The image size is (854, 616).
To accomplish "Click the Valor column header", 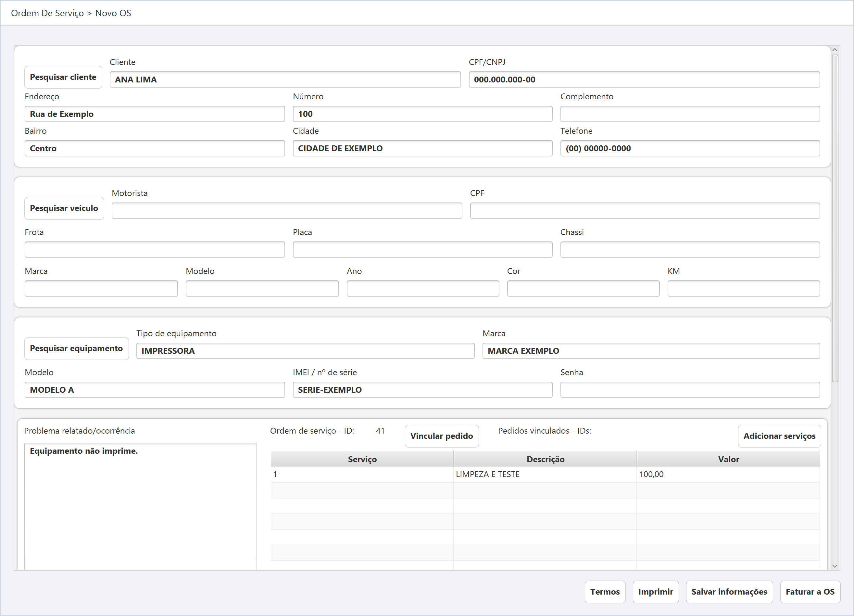I will tap(728, 459).
